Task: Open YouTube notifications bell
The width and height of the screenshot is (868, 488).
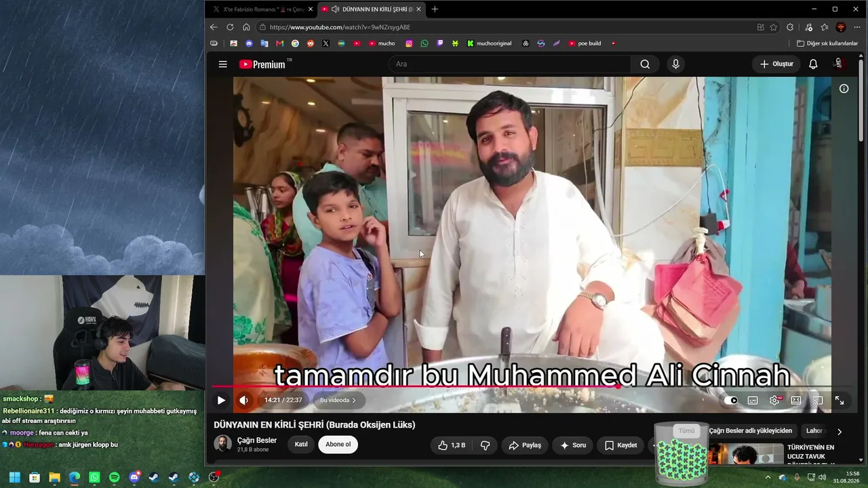Action: click(x=813, y=64)
